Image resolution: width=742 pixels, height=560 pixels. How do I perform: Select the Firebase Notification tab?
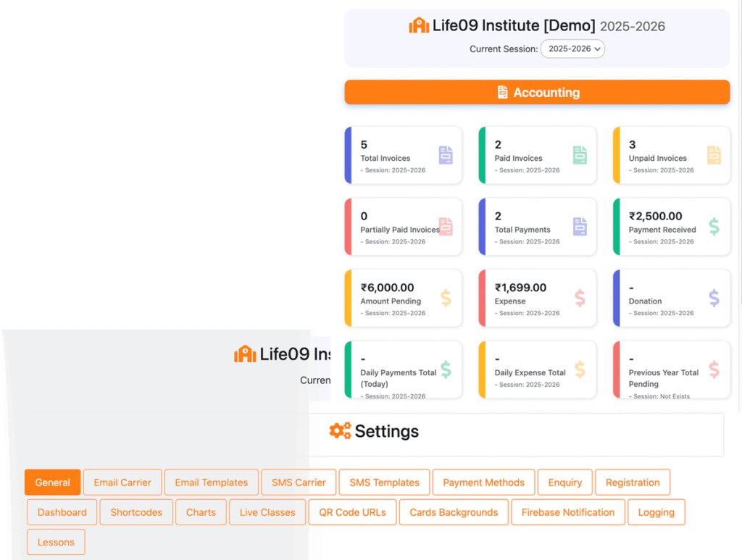click(567, 512)
